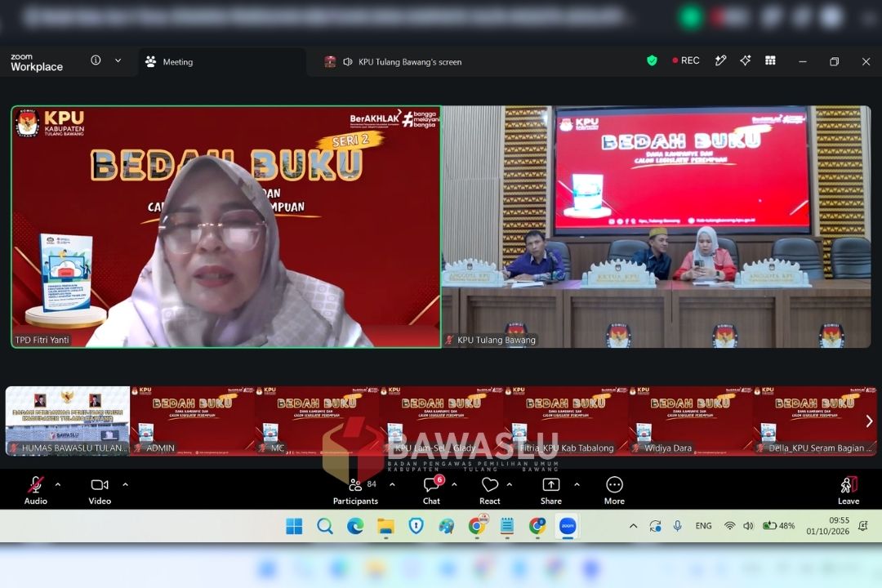Leave the meeting
This screenshot has height=588, width=882.
click(849, 490)
